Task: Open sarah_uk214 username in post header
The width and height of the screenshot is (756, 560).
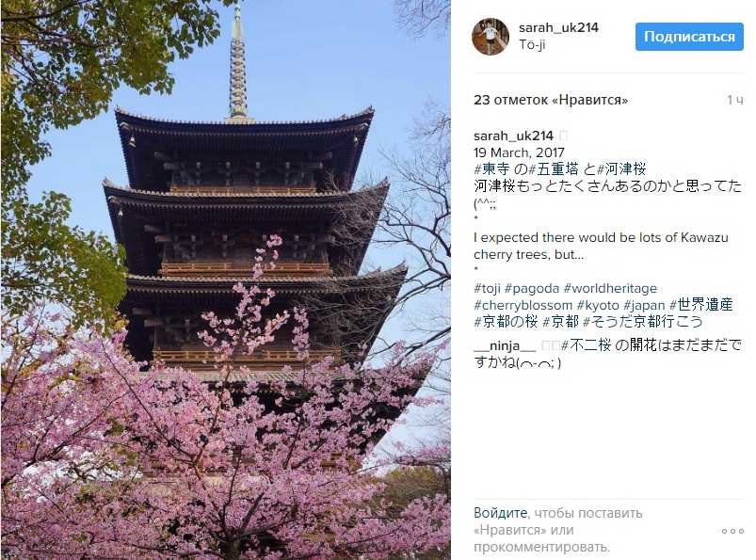Action: point(558,28)
